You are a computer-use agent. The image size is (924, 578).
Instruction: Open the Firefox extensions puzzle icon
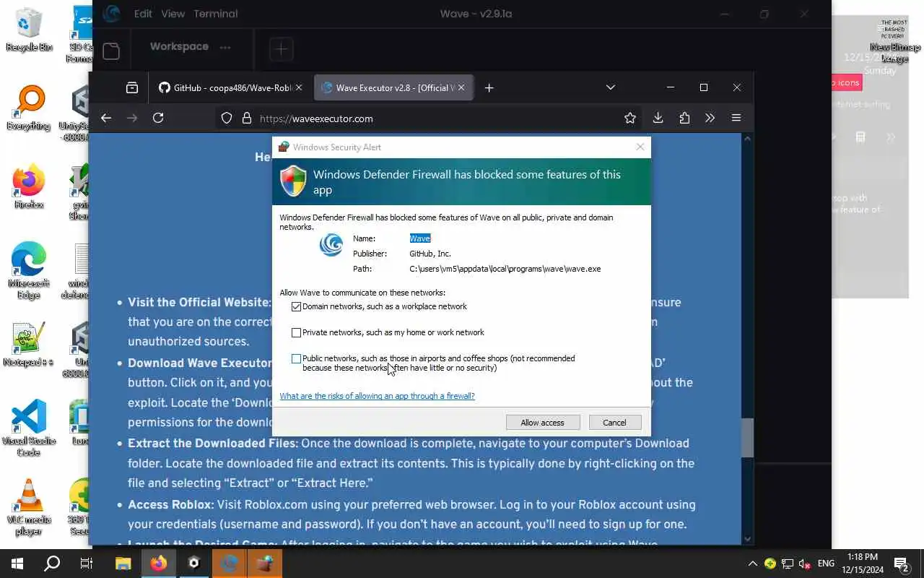coord(684,118)
